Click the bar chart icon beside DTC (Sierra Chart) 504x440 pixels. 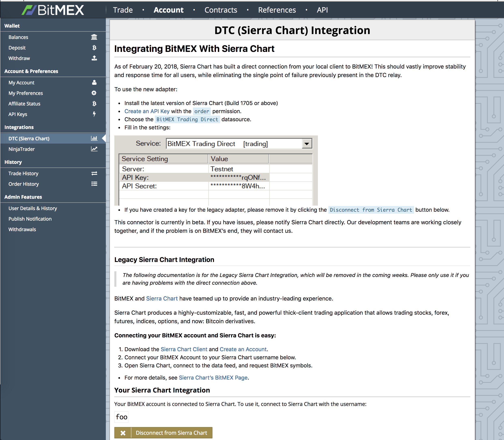[x=94, y=138]
